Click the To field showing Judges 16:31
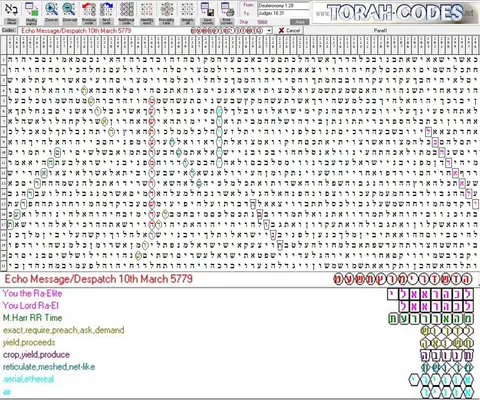The image size is (480, 400). point(283,13)
